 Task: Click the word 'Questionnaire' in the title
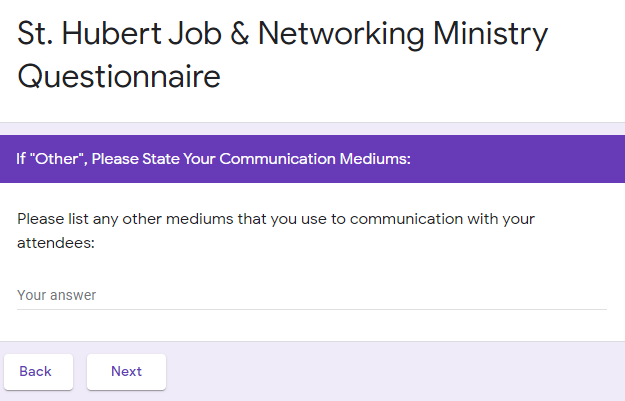pos(119,77)
